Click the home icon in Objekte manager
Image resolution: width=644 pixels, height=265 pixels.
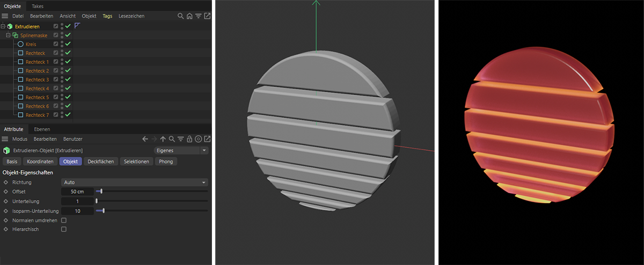189,16
